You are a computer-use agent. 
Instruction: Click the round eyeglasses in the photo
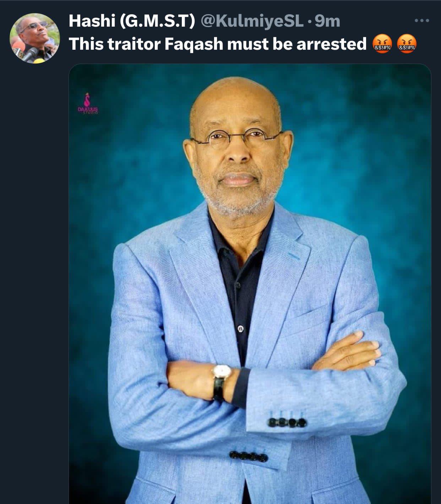point(237,137)
